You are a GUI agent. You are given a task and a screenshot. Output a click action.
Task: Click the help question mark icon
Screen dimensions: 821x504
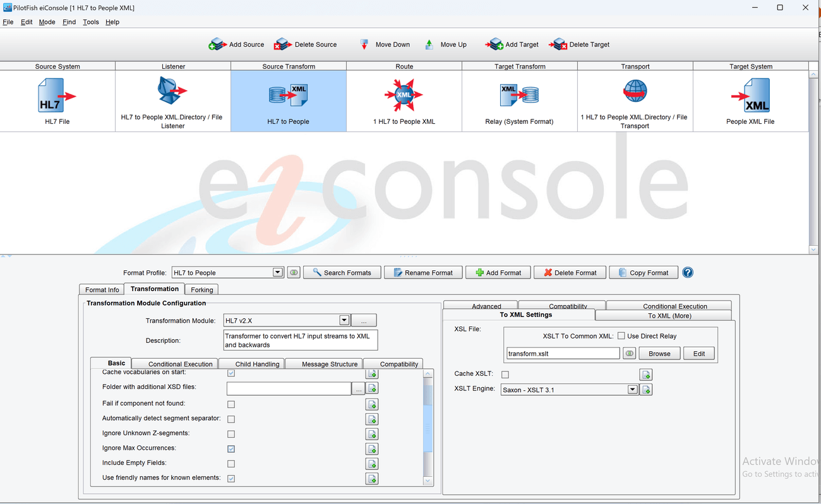point(688,272)
